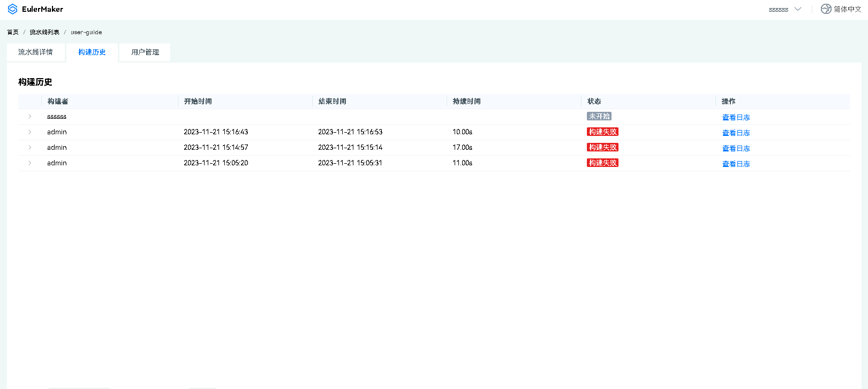Viewport: 868px width, 389px height.
Task: View log for the ssssss build
Action: [x=736, y=118]
